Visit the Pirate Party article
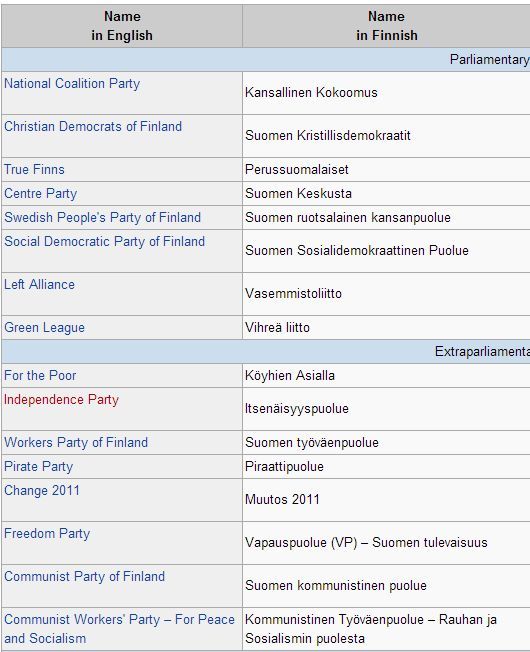The height and width of the screenshot is (652, 530). 39,467
